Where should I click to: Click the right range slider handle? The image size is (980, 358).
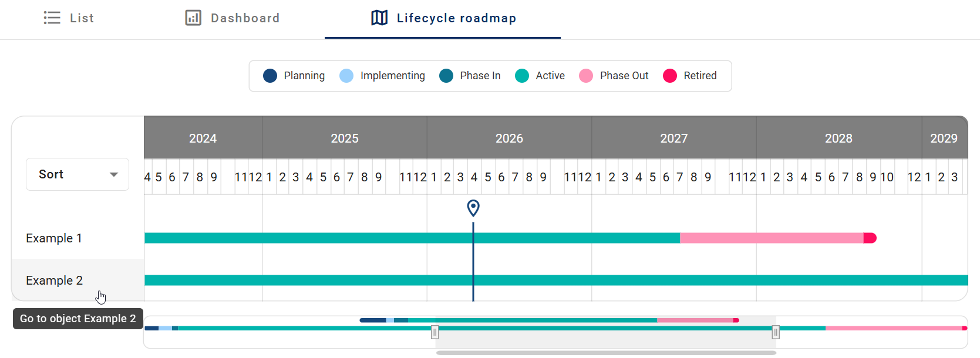776,333
